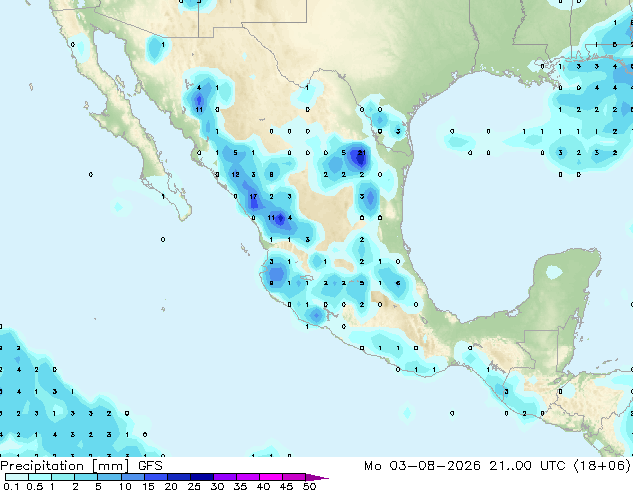Click the "21" precipitation value on the map
634x490 pixels.
tap(361, 153)
